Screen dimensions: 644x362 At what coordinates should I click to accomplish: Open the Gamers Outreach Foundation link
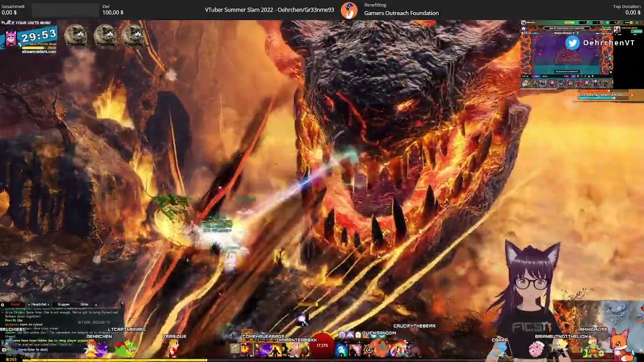pyautogui.click(x=401, y=13)
